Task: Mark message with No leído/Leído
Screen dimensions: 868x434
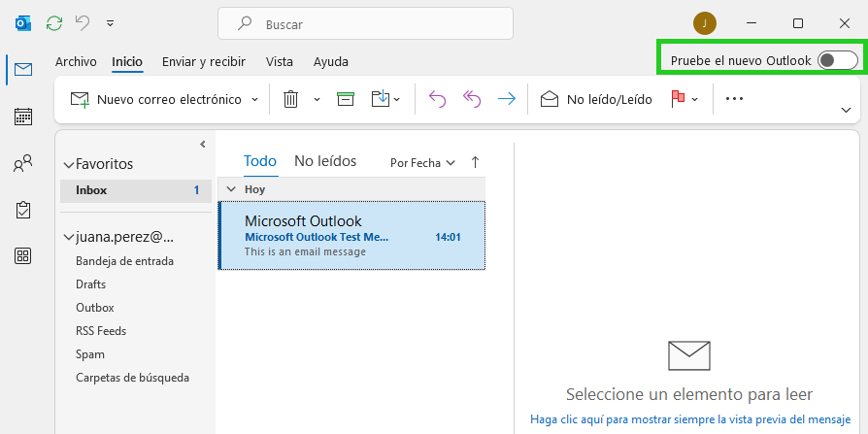Action: pos(596,100)
